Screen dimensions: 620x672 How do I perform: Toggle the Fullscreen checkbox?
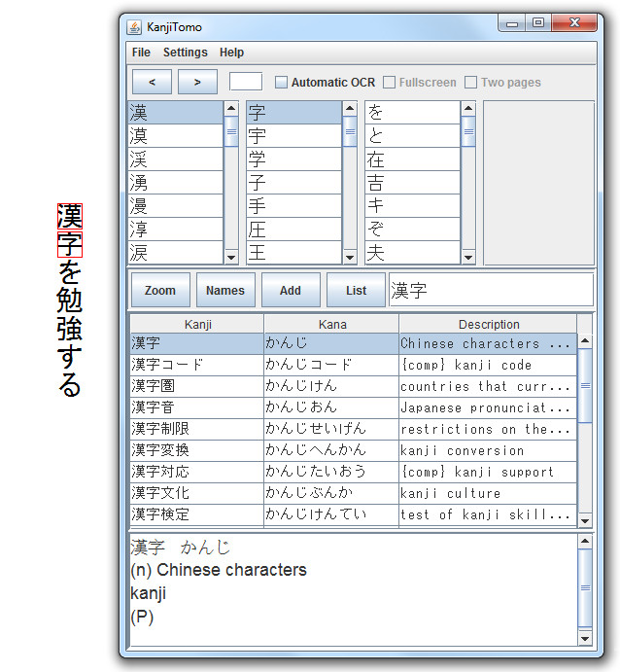(x=389, y=83)
